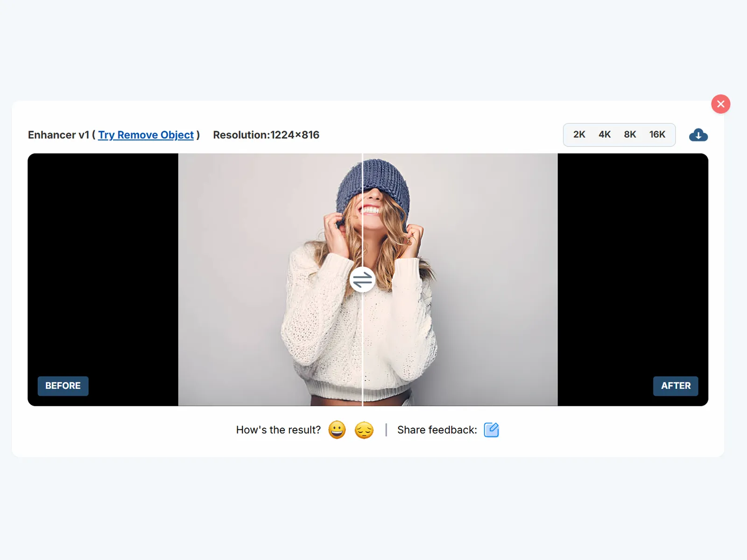Click the before/after swap arrows handle

(x=362, y=280)
